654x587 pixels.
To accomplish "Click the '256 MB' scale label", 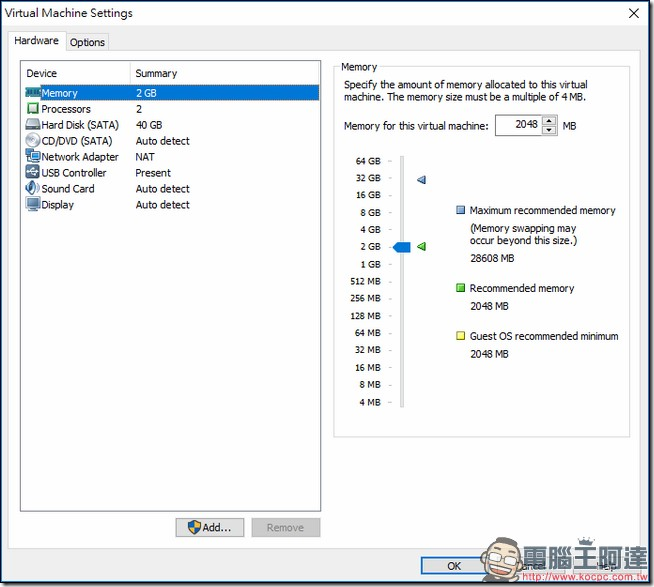I will point(366,298).
